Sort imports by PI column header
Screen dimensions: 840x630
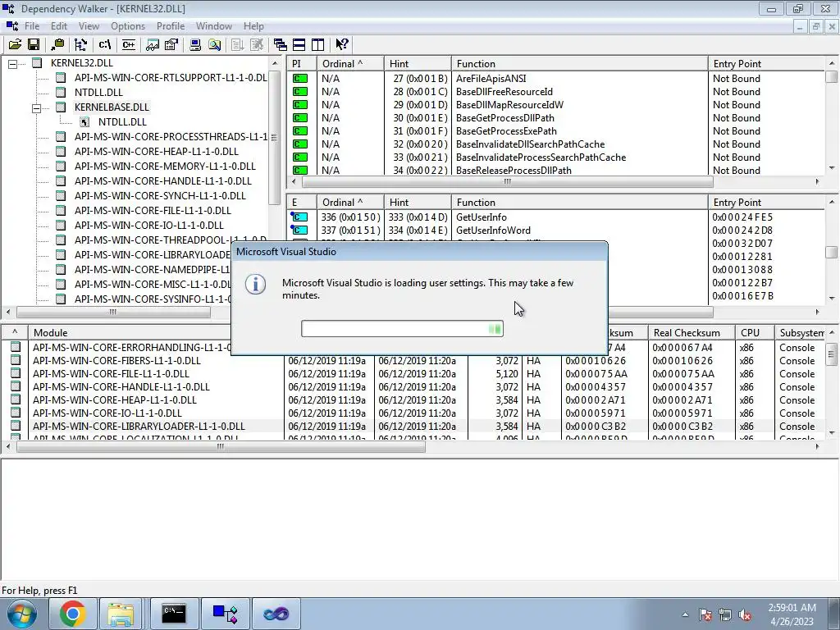[302, 64]
